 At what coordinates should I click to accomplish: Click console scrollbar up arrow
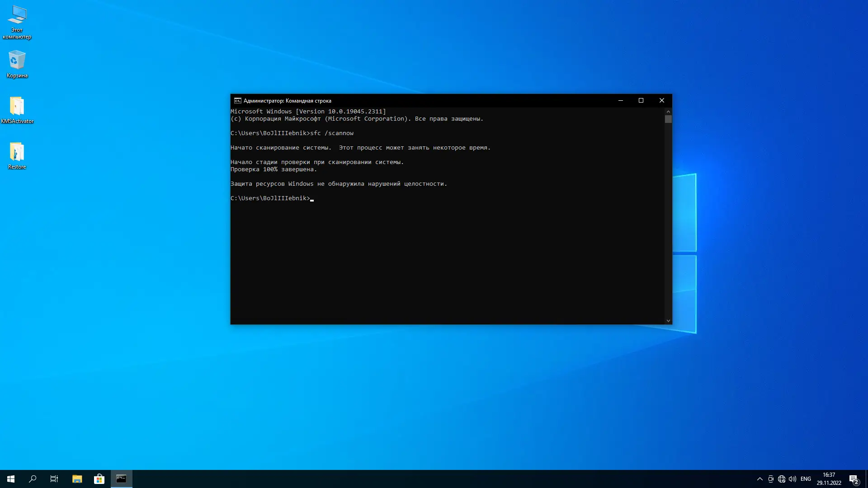[668, 111]
